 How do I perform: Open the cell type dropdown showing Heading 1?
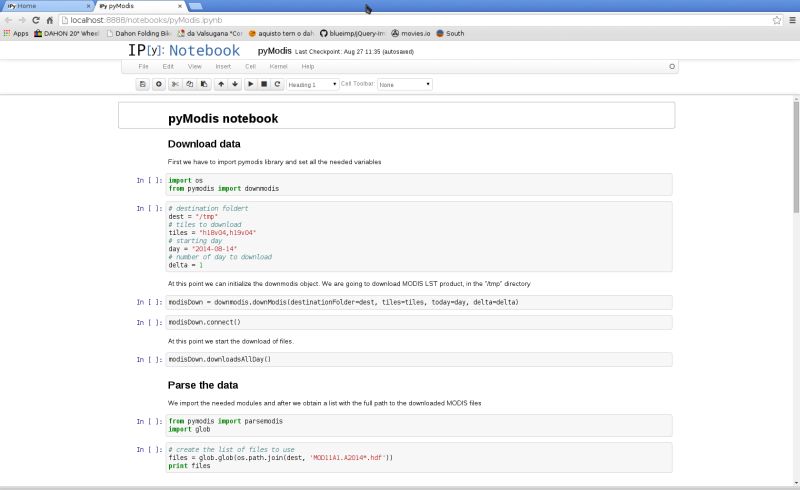(x=312, y=84)
